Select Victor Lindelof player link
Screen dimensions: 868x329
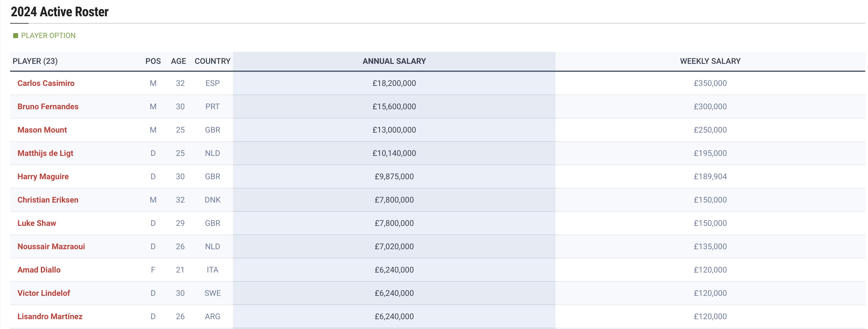pos(44,293)
